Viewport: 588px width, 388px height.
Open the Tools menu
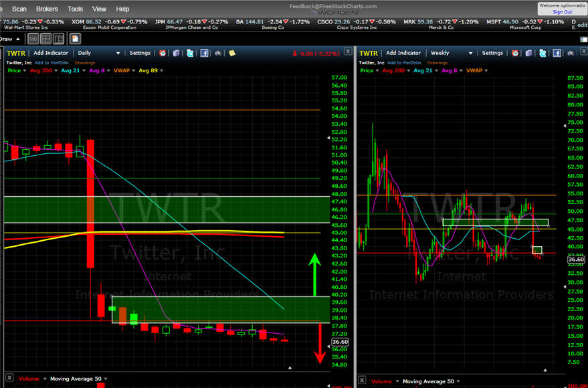coord(75,9)
